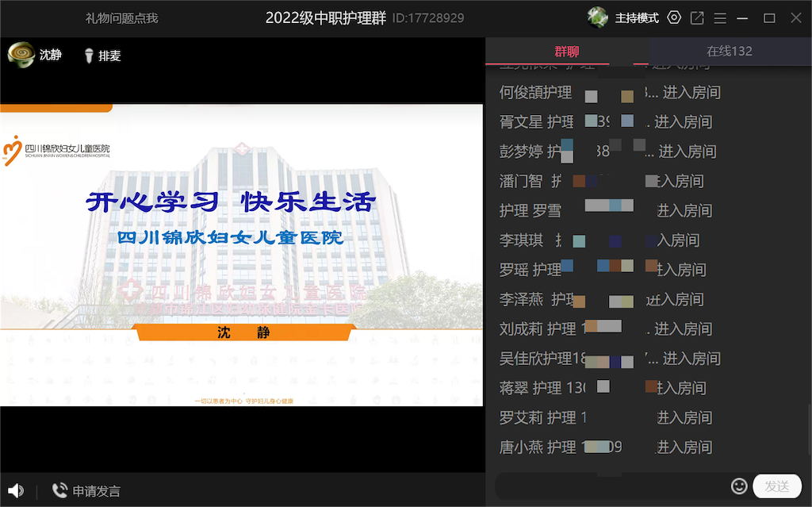Image resolution: width=812 pixels, height=507 pixels.
Task: Click the microphone icon beside 排麦
Action: pyautogui.click(x=89, y=56)
